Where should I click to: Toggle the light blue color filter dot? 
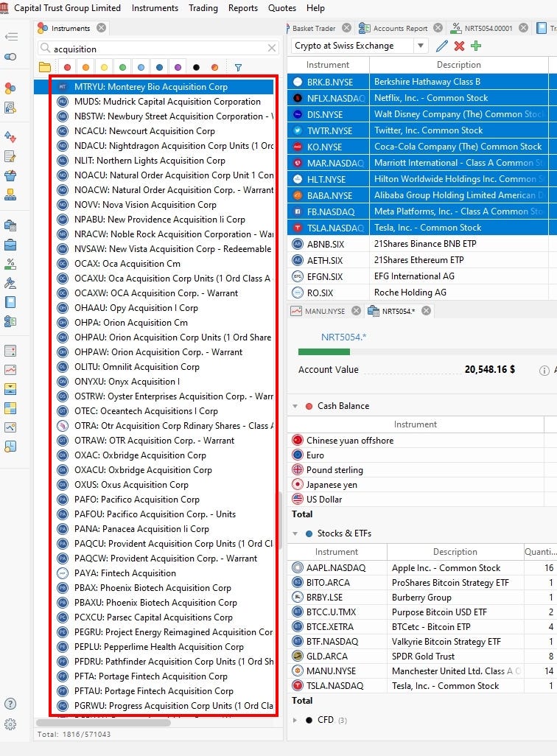(141, 68)
